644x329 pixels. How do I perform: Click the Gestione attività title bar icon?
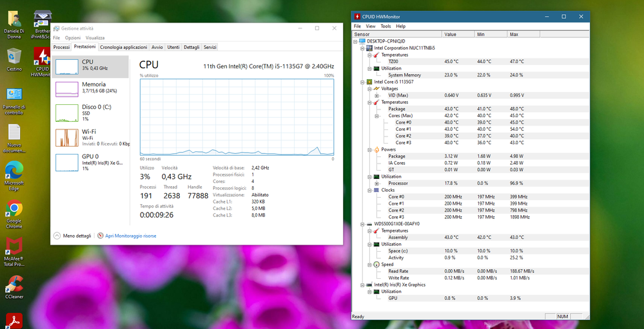56,28
